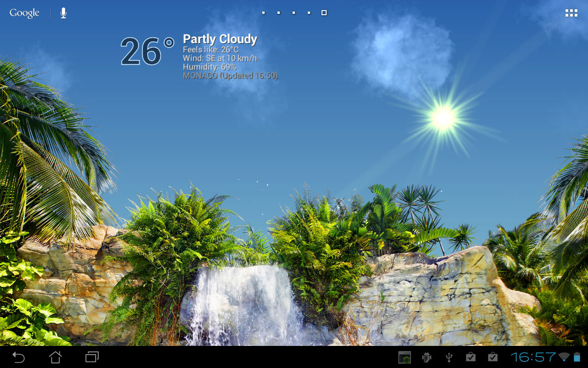Screen dimensions: 588x368
Task: Switch to the first home screen page dot
Action: point(263,13)
